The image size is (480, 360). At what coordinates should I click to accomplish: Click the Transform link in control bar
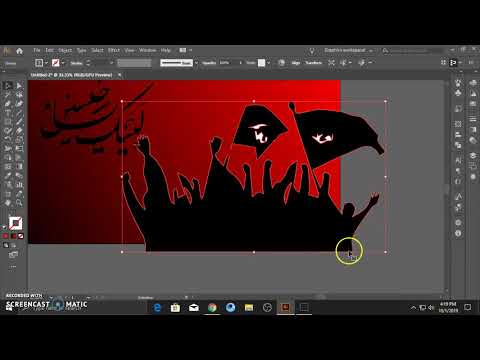click(x=314, y=63)
